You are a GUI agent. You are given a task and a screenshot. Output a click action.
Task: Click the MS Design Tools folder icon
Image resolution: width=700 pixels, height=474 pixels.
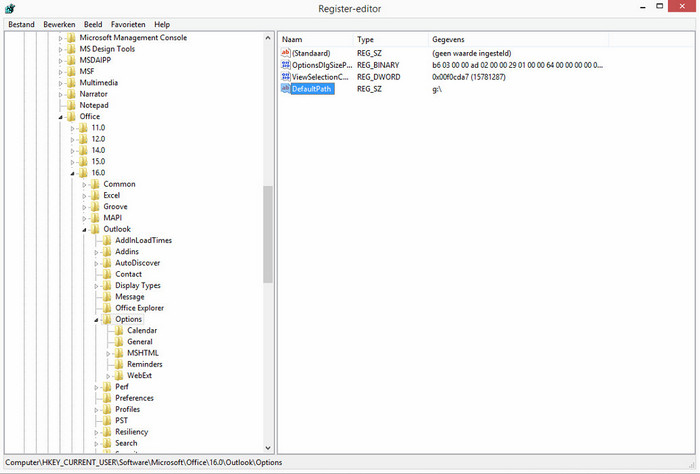tap(71, 49)
